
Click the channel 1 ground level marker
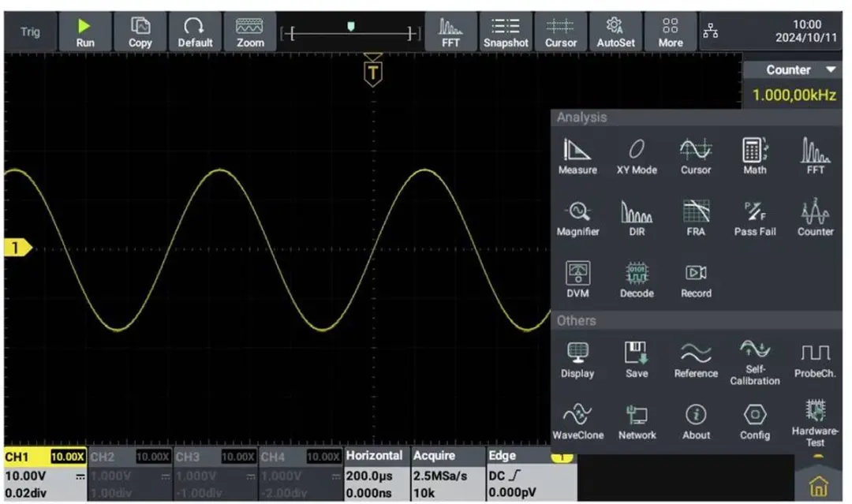click(17, 248)
